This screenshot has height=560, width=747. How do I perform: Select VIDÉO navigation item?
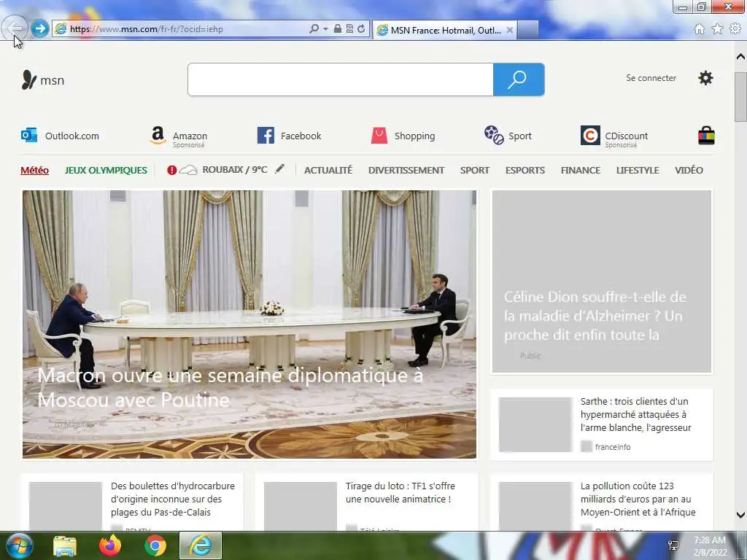[x=689, y=170]
